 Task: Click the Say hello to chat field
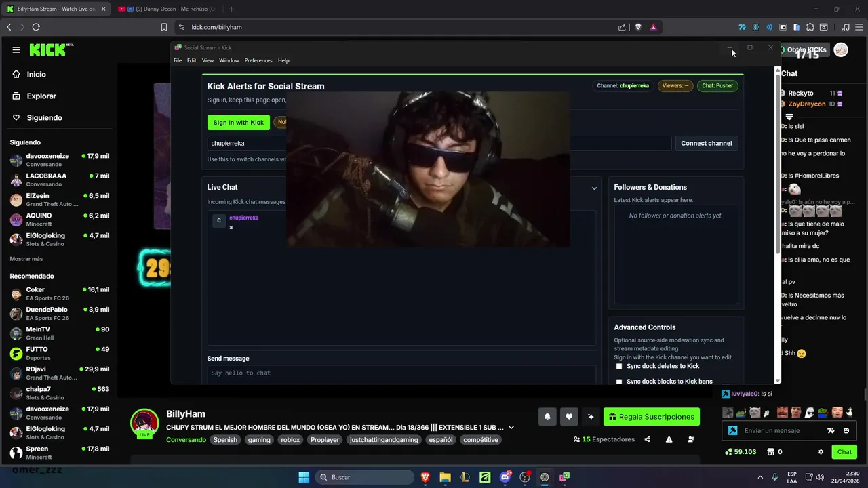click(401, 374)
